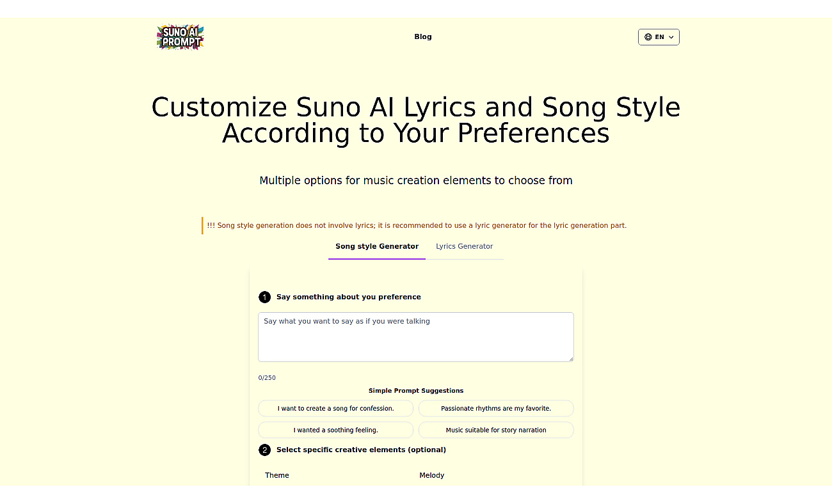The width and height of the screenshot is (832, 504).
Task: Click the 'Simple Prompt Suggestions' label
Action: [416, 390]
